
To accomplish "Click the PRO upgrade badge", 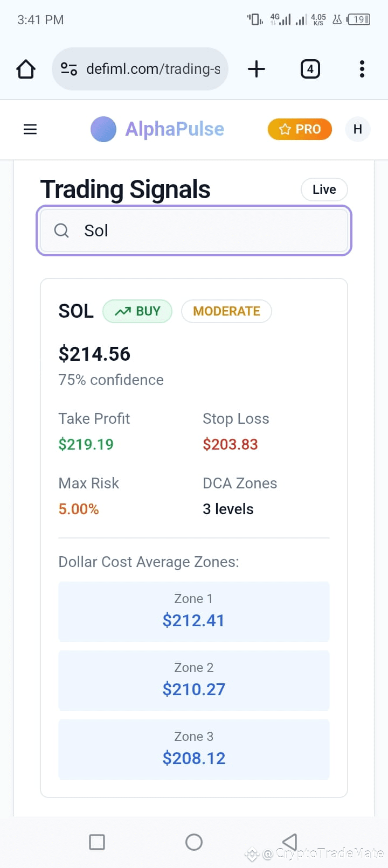I will 300,129.
